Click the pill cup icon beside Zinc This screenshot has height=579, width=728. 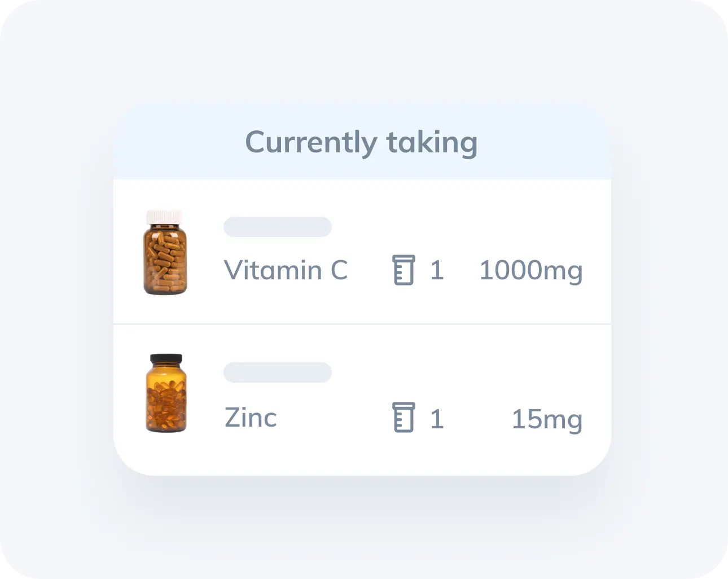point(404,418)
